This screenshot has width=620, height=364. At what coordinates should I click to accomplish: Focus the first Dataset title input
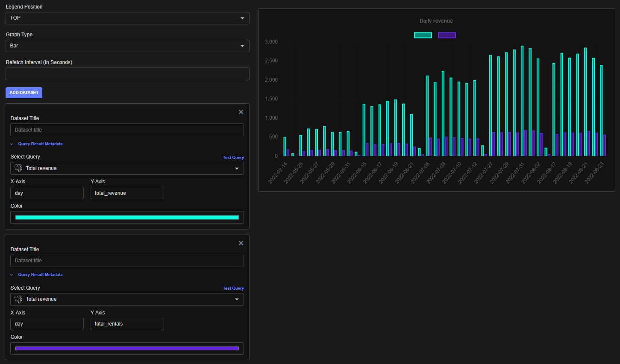[127, 130]
